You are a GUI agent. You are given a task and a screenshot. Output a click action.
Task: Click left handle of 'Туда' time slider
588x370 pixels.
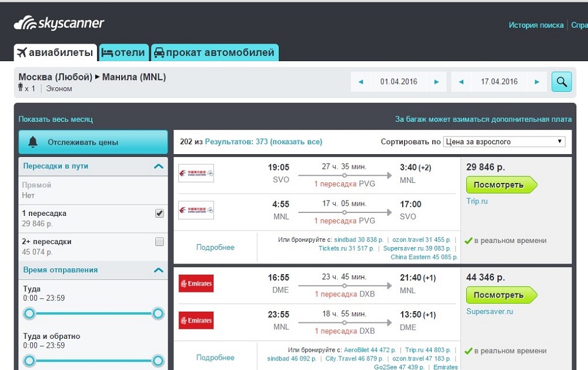[29, 314]
